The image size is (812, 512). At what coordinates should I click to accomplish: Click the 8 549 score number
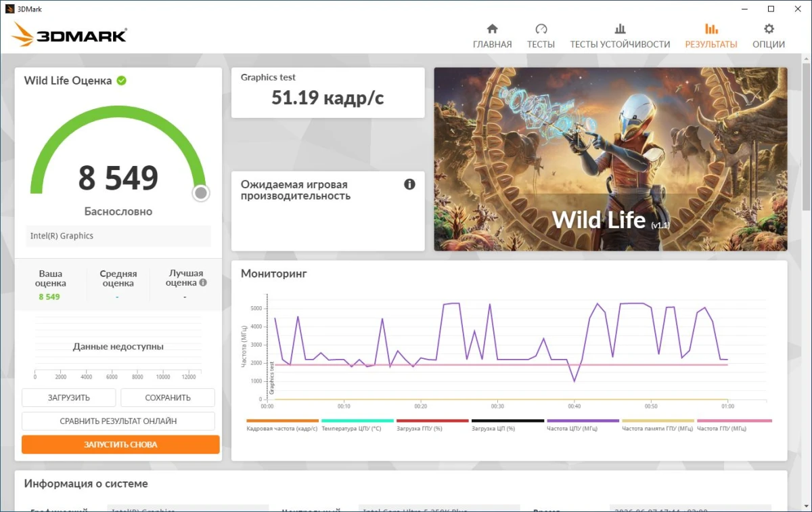118,177
